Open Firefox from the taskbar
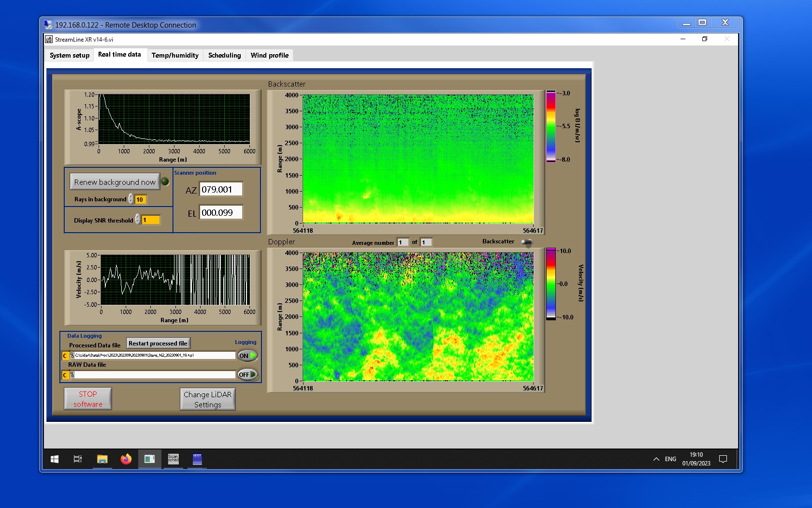This screenshot has height=508, width=812. [126, 459]
